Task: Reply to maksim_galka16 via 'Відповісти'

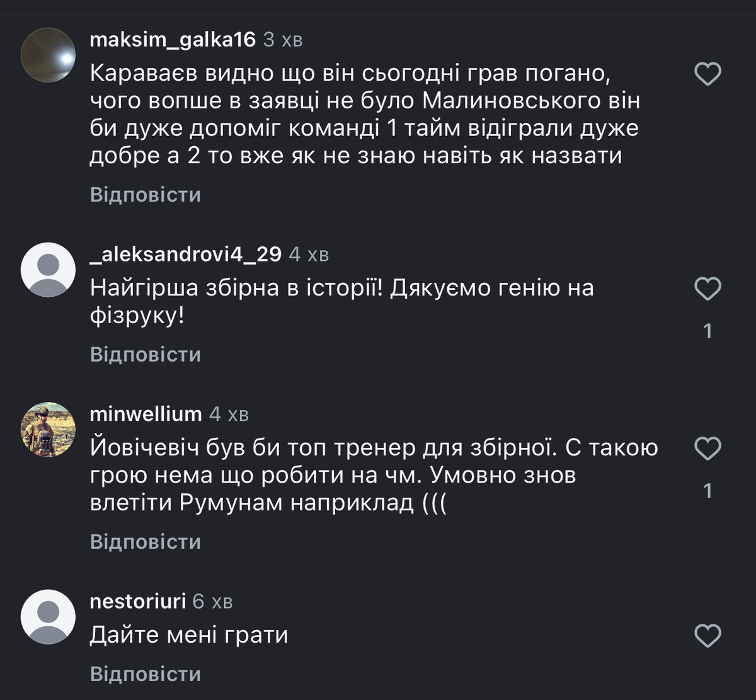Action: click(146, 195)
